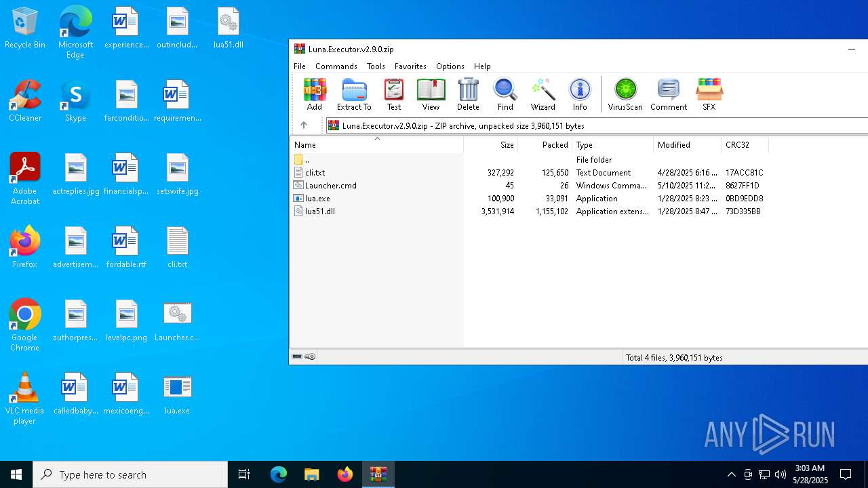Click the status text 'Total 4 files, 3,960,151 bytes'
The height and width of the screenshot is (488, 868).
pos(674,357)
